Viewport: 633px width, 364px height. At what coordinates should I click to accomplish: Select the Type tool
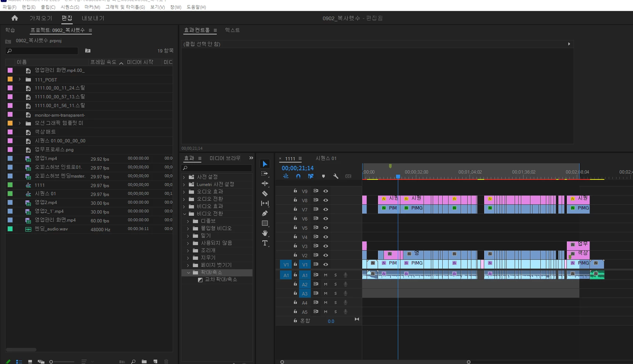[x=265, y=243]
